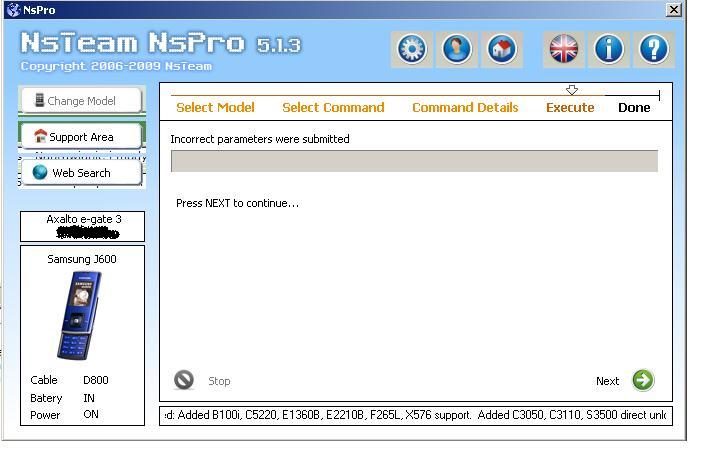Click the Web Search button
The width and height of the screenshot is (720, 450).
(81, 173)
